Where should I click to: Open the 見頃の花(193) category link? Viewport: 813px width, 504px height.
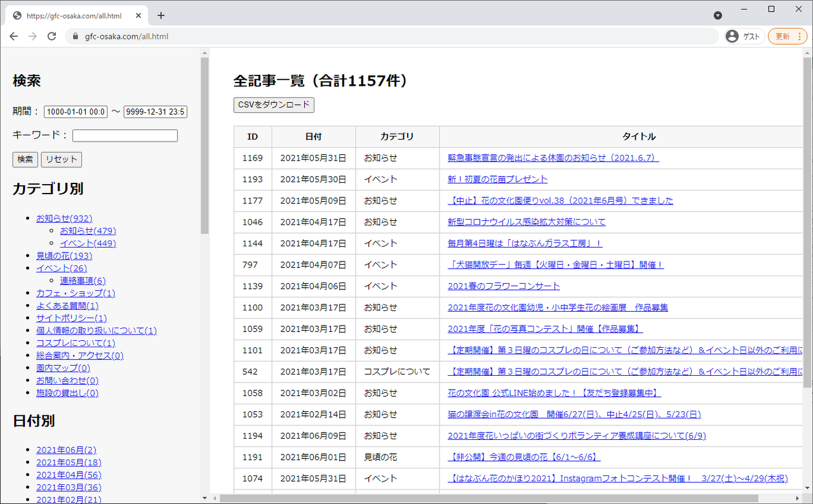click(x=64, y=256)
